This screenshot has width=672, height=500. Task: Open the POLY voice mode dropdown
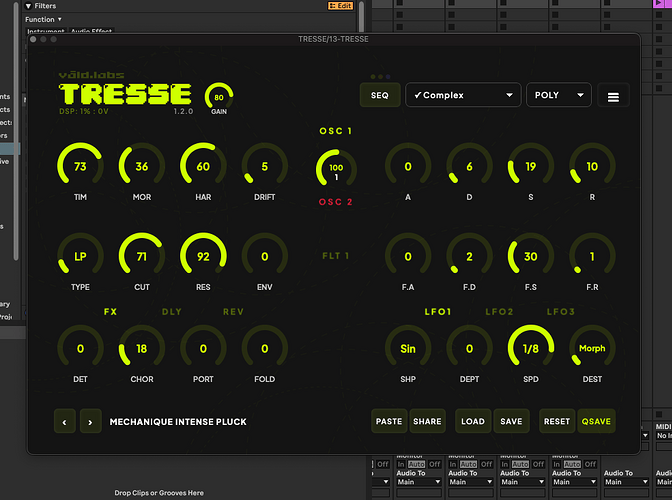click(x=559, y=95)
